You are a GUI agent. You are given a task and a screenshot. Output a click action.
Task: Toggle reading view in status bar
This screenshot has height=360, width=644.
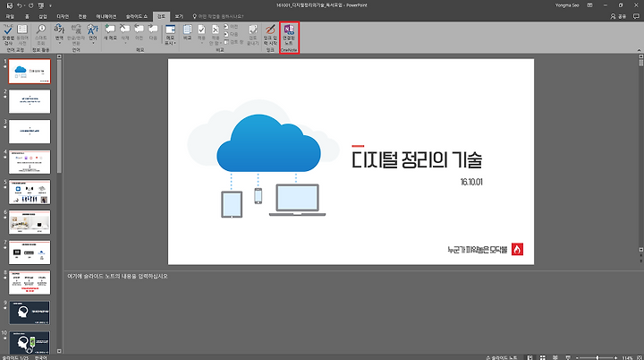(x=555, y=357)
